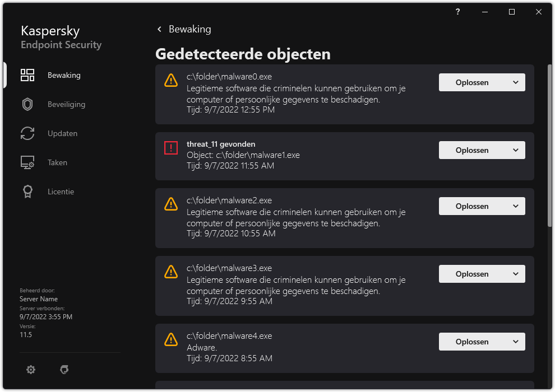Image resolution: width=555 pixels, height=392 pixels.
Task: Navigate to the Taken section
Action: pyautogui.click(x=57, y=162)
